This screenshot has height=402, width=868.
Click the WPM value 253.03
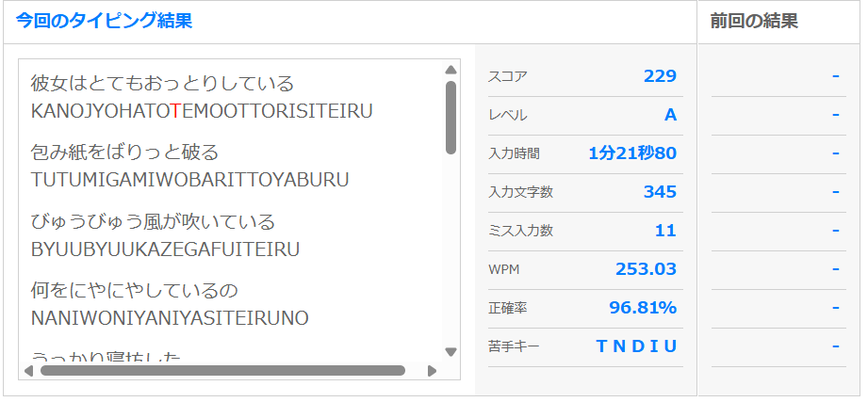click(646, 269)
